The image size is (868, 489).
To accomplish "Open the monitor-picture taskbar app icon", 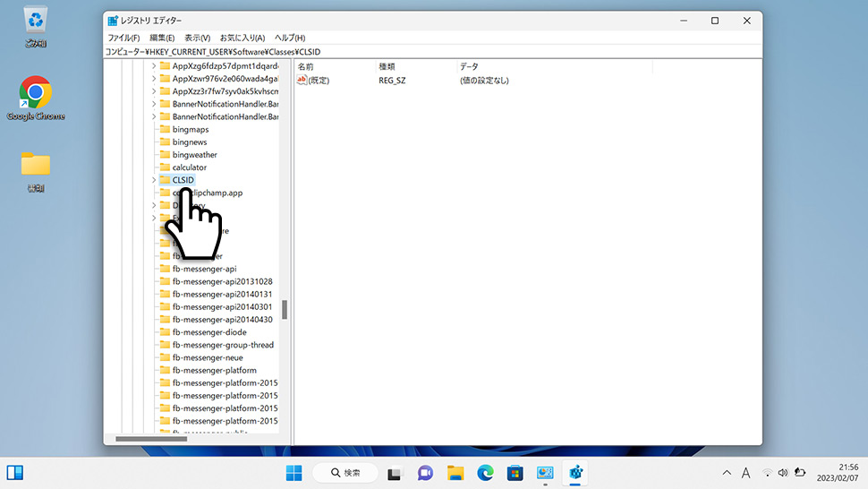I will [545, 473].
